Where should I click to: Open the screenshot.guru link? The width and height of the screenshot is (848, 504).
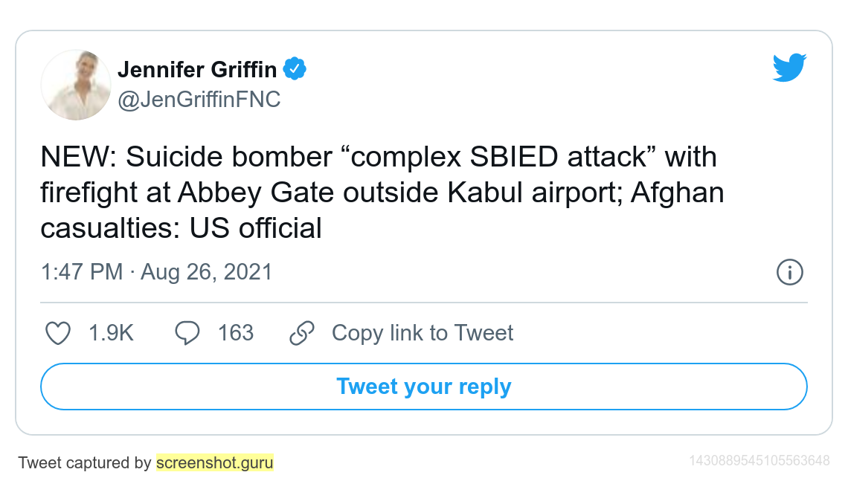(215, 463)
